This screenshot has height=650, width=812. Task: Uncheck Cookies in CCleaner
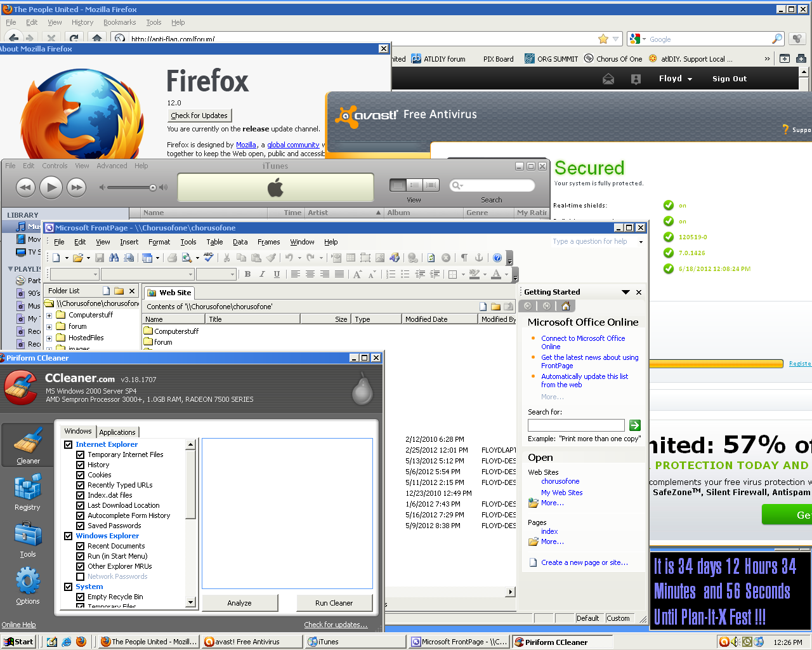coord(80,475)
